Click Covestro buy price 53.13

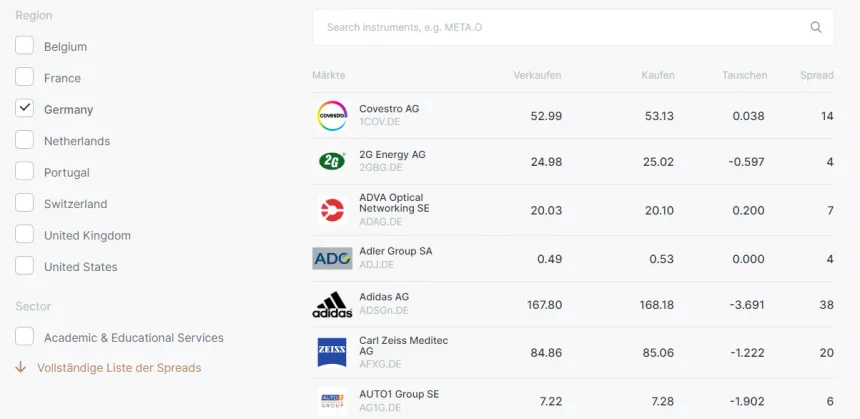(658, 116)
